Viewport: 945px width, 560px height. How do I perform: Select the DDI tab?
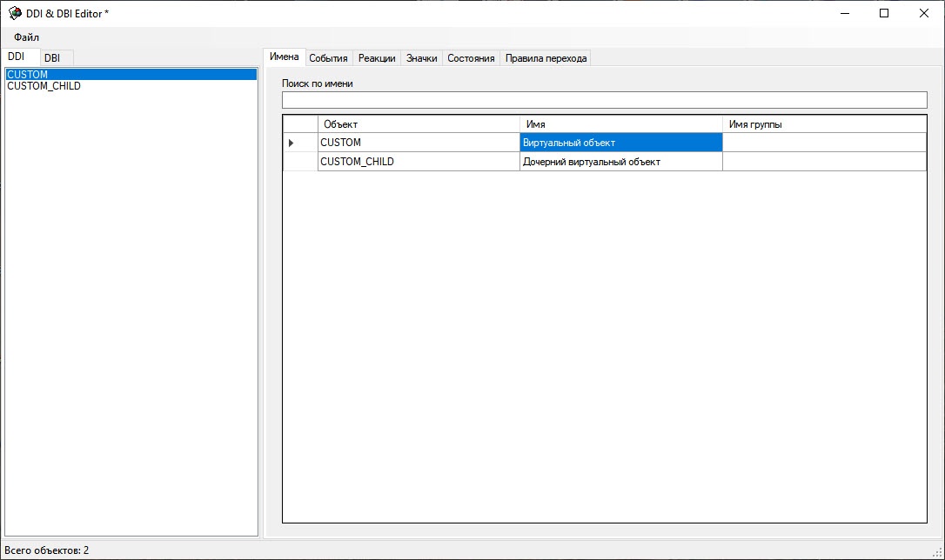[x=17, y=57]
